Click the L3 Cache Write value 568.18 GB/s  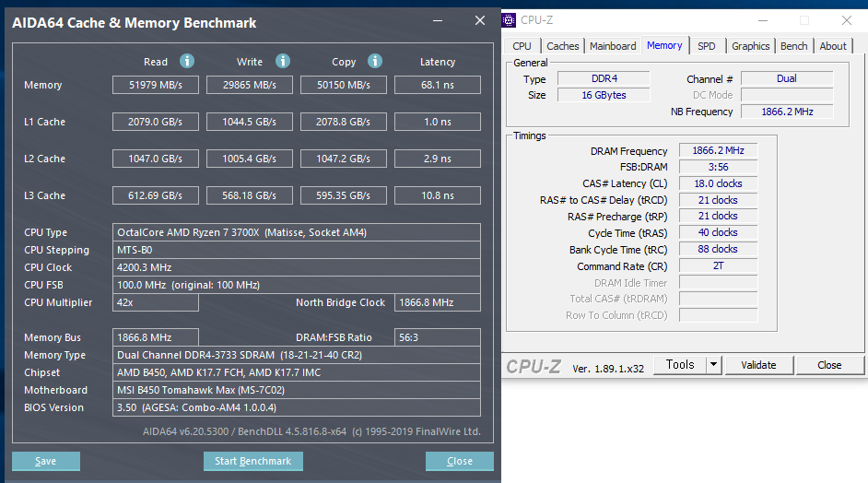coord(250,195)
